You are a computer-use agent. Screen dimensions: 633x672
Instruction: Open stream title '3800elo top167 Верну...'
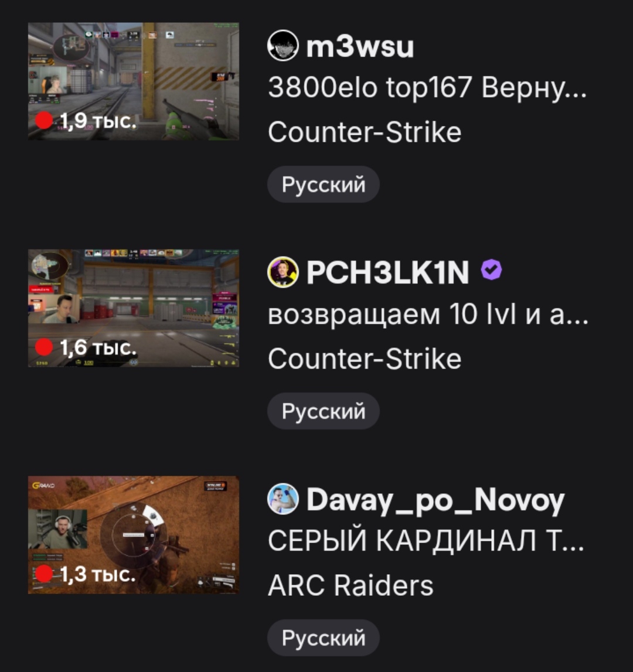click(427, 88)
